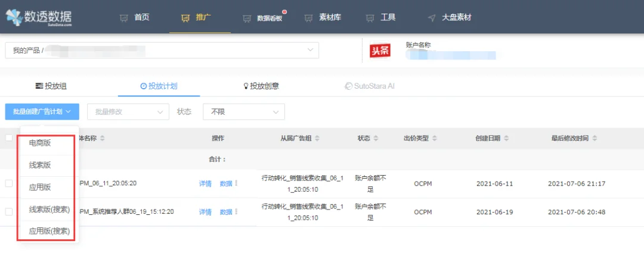Sort by 状态 column arrows
This screenshot has width=644, height=253.
pos(376,139)
